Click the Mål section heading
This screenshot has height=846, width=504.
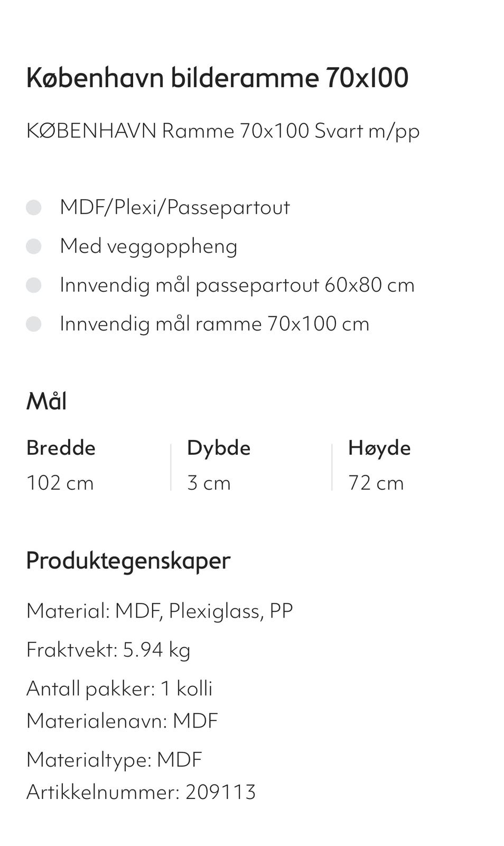[x=46, y=401]
